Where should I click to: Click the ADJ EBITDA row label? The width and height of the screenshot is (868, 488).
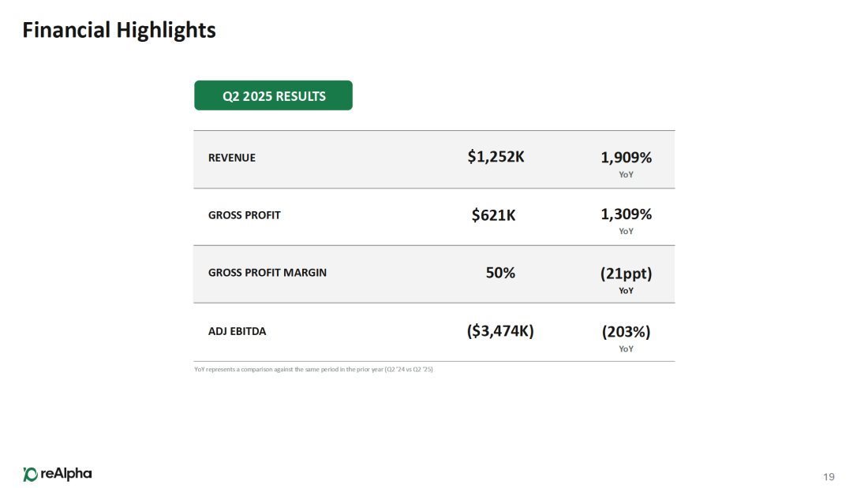click(237, 331)
